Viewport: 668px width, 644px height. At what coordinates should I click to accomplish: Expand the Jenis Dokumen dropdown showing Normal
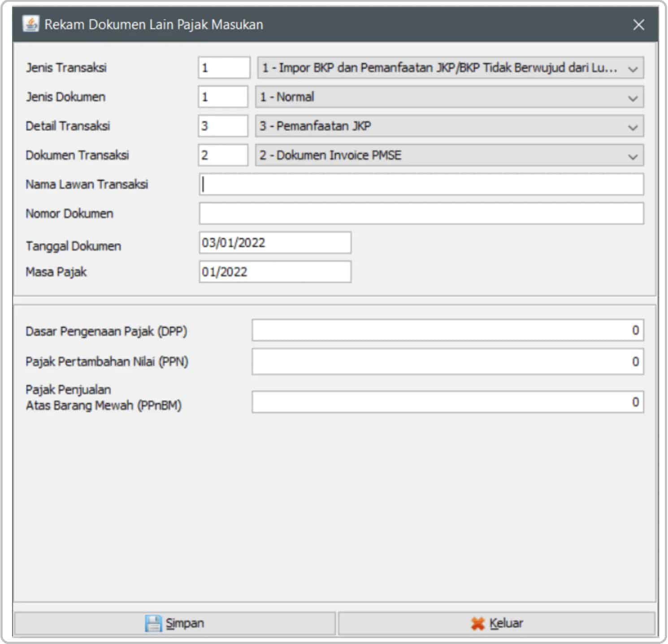tap(450, 97)
